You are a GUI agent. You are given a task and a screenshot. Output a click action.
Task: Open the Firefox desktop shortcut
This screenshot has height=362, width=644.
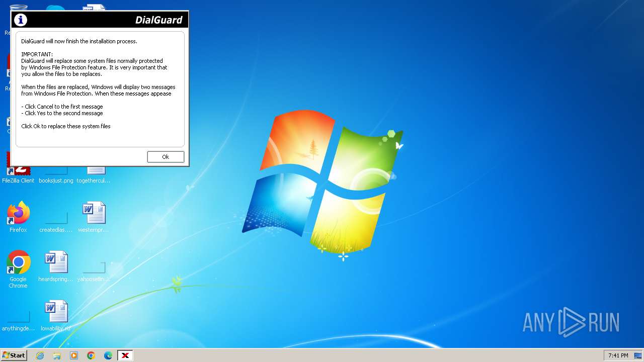tap(18, 217)
